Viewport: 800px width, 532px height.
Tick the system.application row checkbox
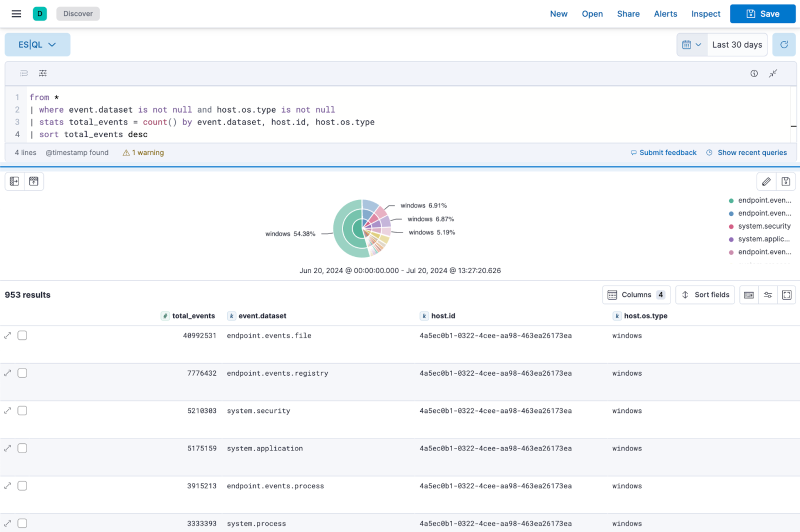(22, 448)
